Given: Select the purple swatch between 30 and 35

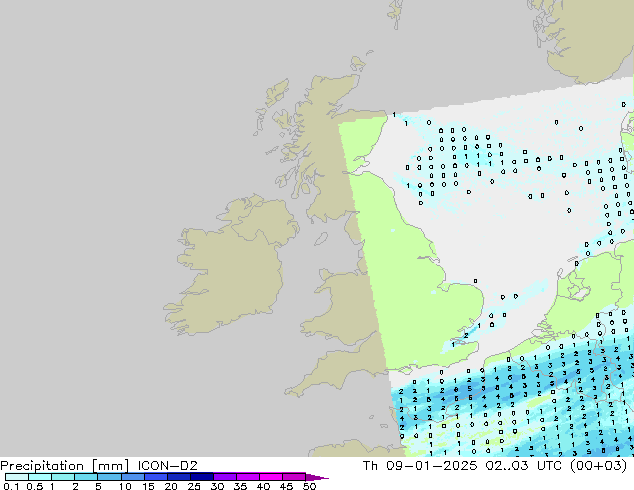Looking at the screenshot, I should [x=224, y=477].
